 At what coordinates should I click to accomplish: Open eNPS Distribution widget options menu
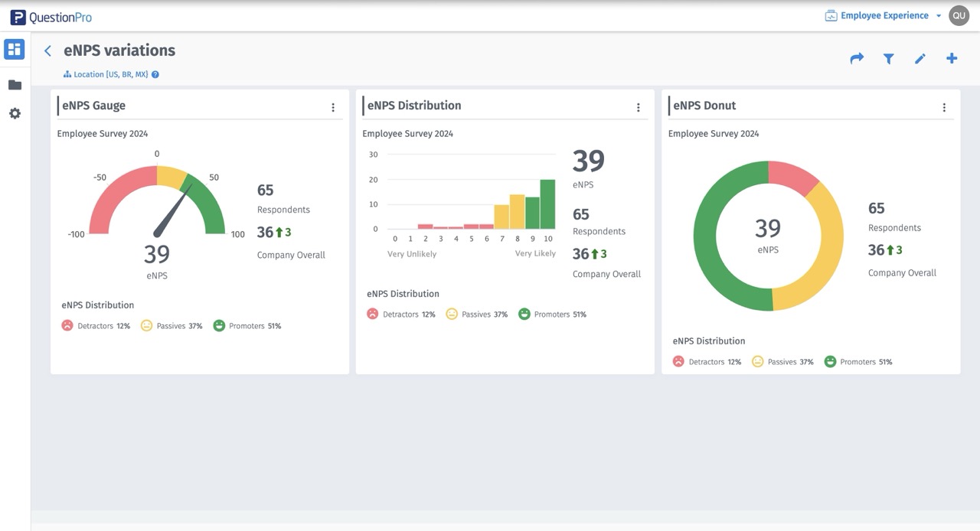[639, 108]
